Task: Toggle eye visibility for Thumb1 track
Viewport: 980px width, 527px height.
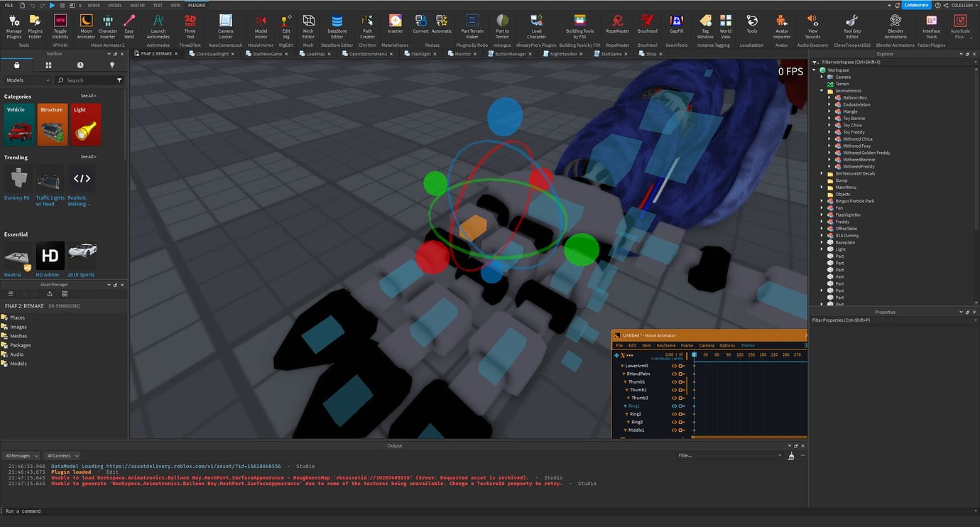Action: click(x=674, y=382)
